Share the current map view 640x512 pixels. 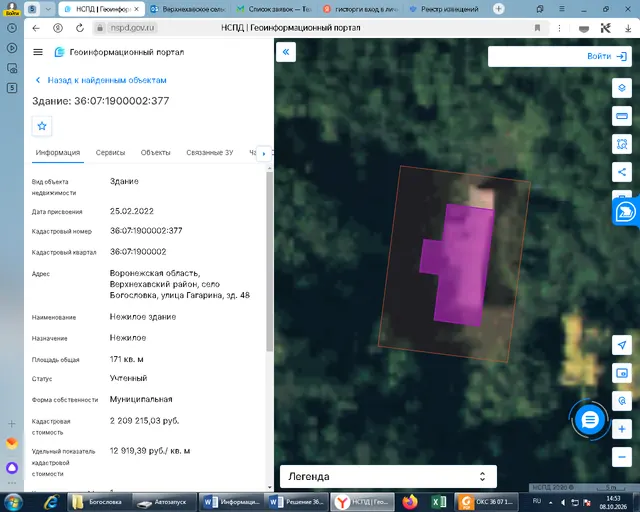622,172
